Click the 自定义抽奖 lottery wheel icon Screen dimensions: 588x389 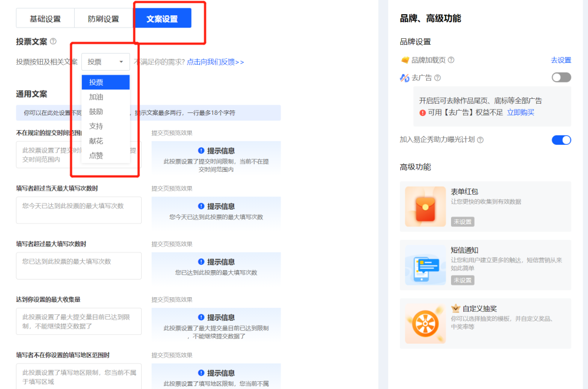point(425,324)
